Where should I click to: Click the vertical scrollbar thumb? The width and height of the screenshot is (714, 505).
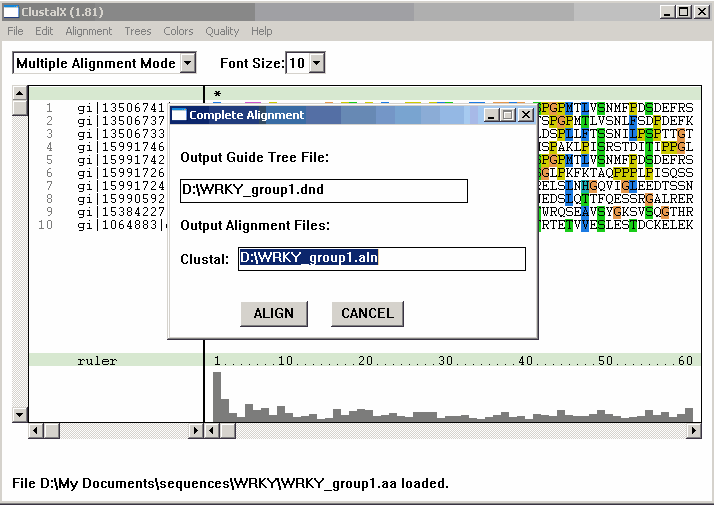coord(19,108)
